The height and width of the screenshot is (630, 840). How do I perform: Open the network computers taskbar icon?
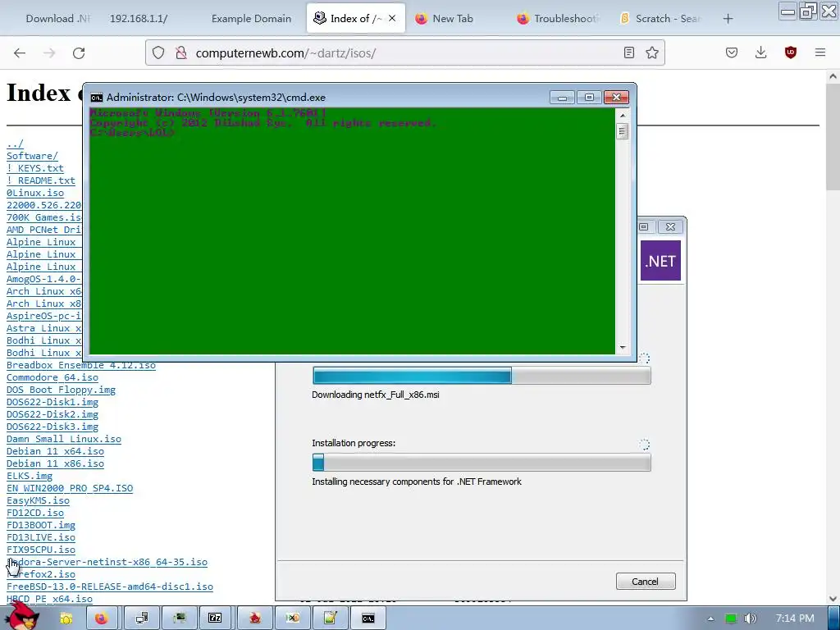[x=142, y=619]
